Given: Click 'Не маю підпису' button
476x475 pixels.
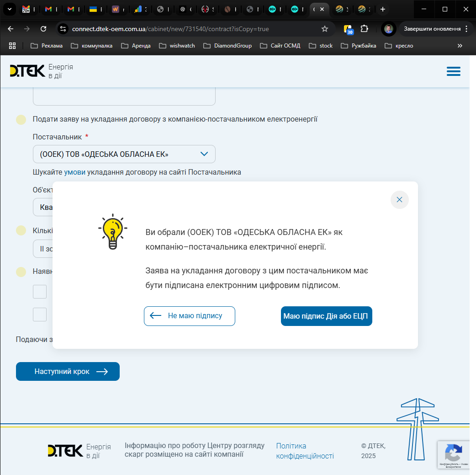Looking at the screenshot, I should [190, 316].
